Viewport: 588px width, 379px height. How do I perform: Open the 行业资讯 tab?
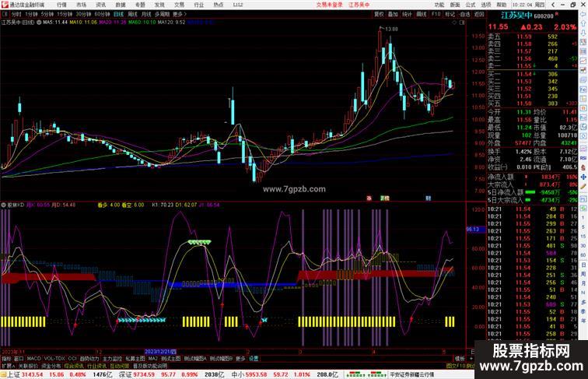point(96,366)
